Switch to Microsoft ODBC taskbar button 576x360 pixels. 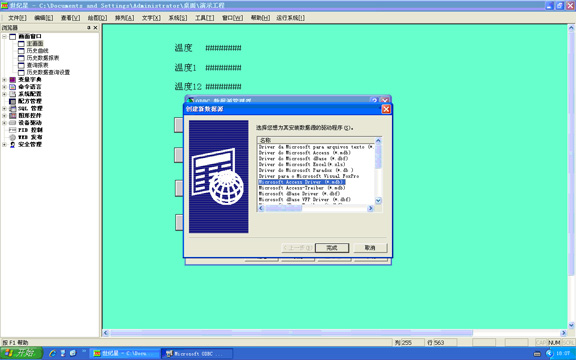(x=197, y=354)
